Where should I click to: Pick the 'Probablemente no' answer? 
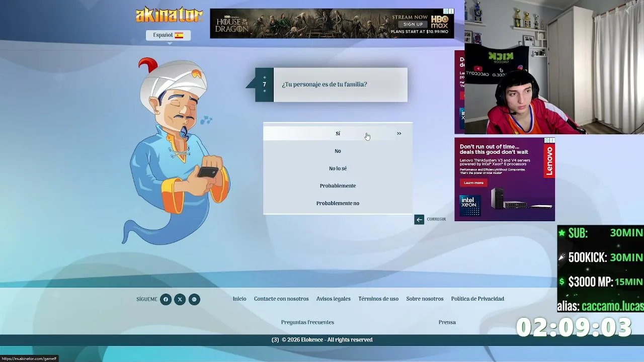tap(338, 203)
